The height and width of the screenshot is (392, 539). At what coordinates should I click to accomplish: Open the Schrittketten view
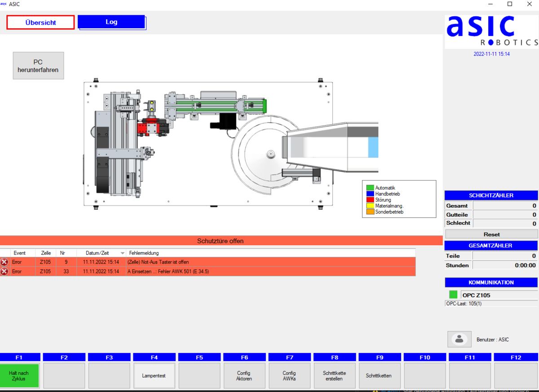point(379,376)
